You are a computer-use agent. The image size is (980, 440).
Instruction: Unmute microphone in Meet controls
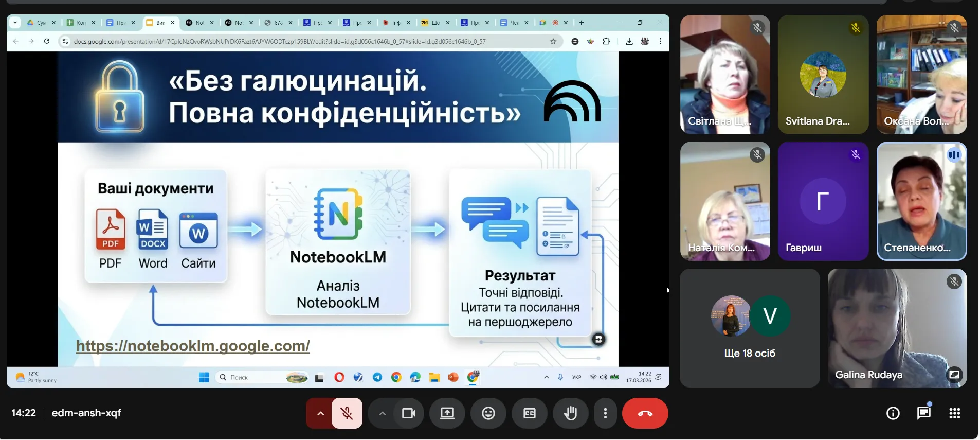pyautogui.click(x=347, y=413)
